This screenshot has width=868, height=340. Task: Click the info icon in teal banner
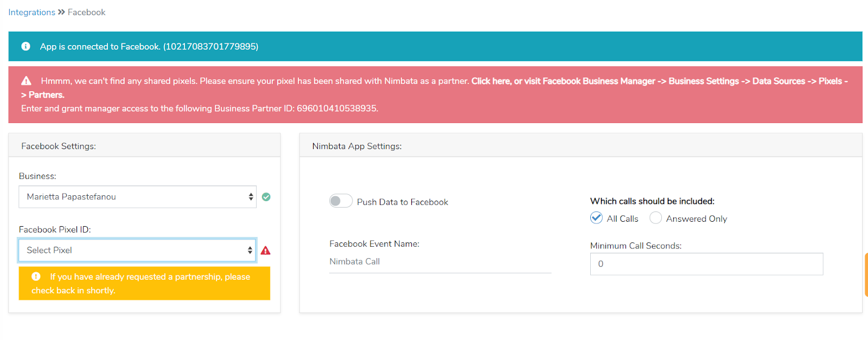point(25,47)
